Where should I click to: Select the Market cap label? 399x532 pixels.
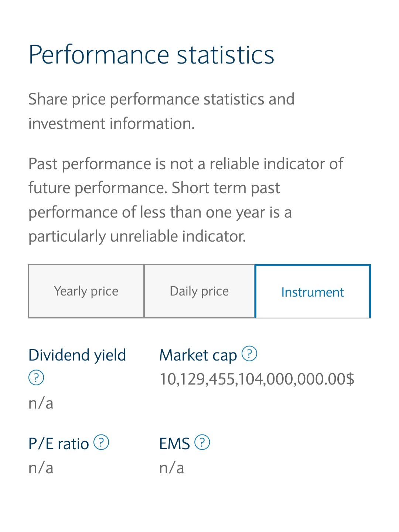[198, 355]
